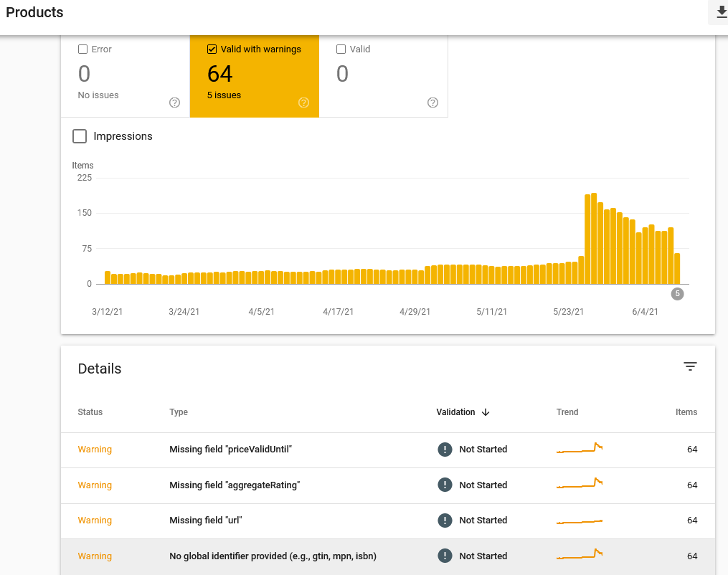This screenshot has height=575, width=728.
Task: Uncheck the Valid with warnings checkbox
Action: (x=212, y=49)
